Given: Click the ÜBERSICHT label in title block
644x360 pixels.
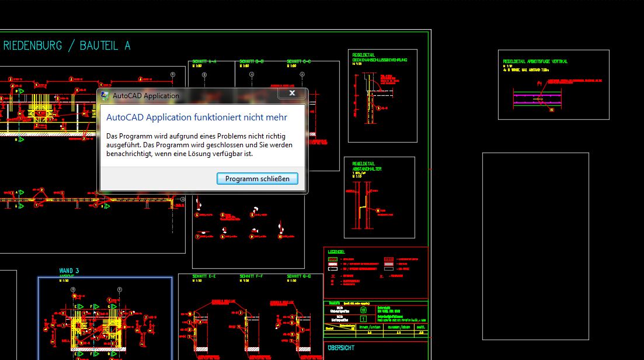Looking at the screenshot, I should (x=341, y=348).
